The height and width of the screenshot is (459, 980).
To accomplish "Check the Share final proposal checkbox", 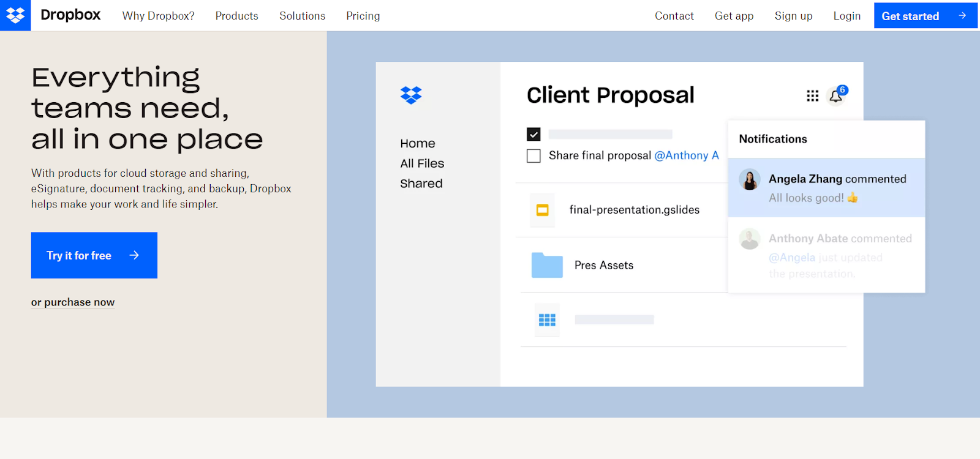I will pyautogui.click(x=533, y=156).
